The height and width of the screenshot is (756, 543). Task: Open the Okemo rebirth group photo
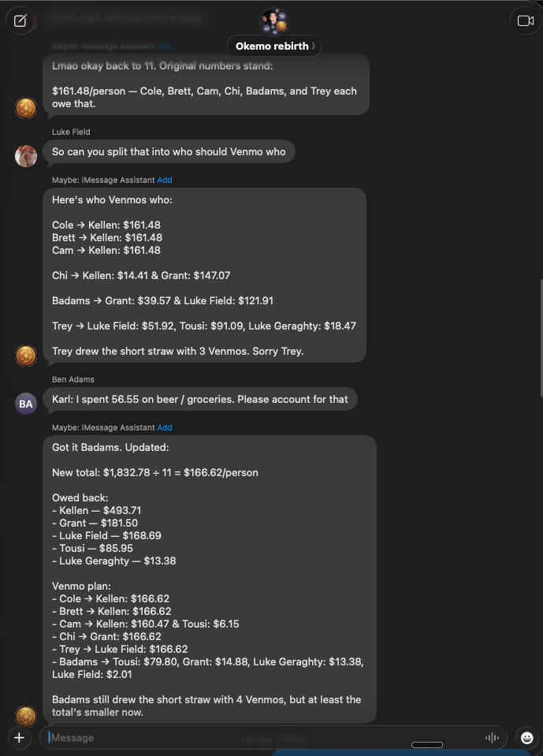point(273,21)
